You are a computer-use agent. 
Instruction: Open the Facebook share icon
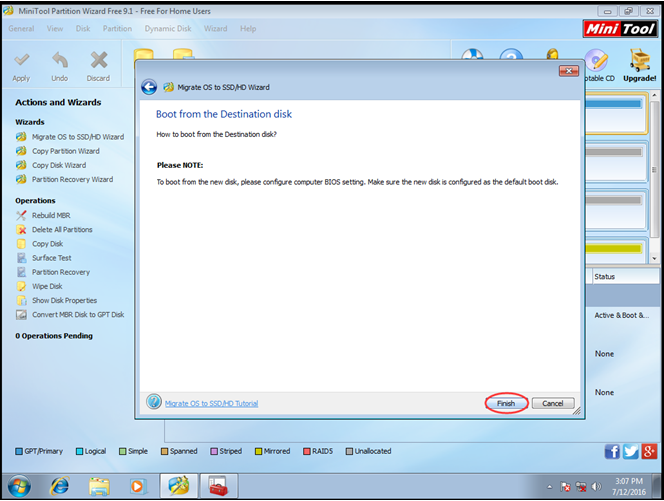click(x=612, y=451)
